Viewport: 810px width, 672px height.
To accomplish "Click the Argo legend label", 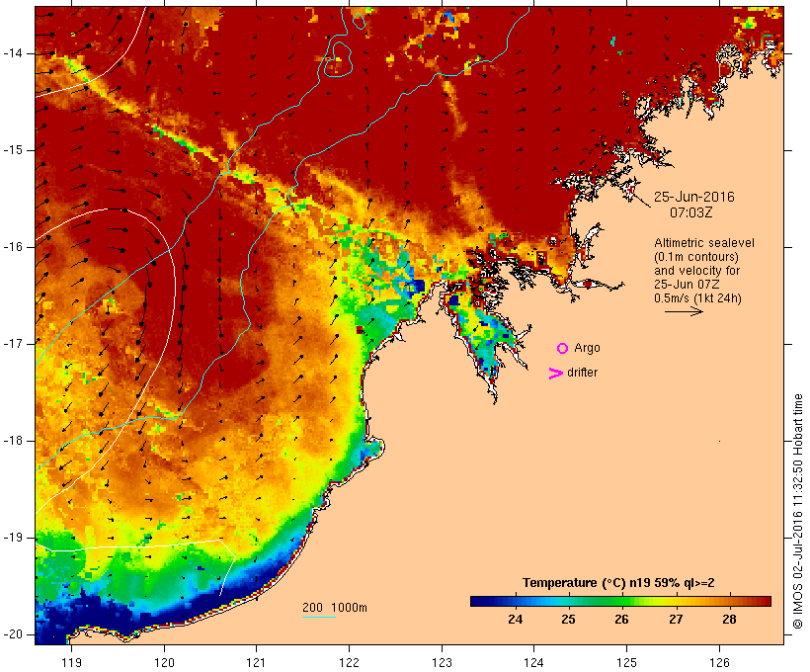I will (588, 349).
